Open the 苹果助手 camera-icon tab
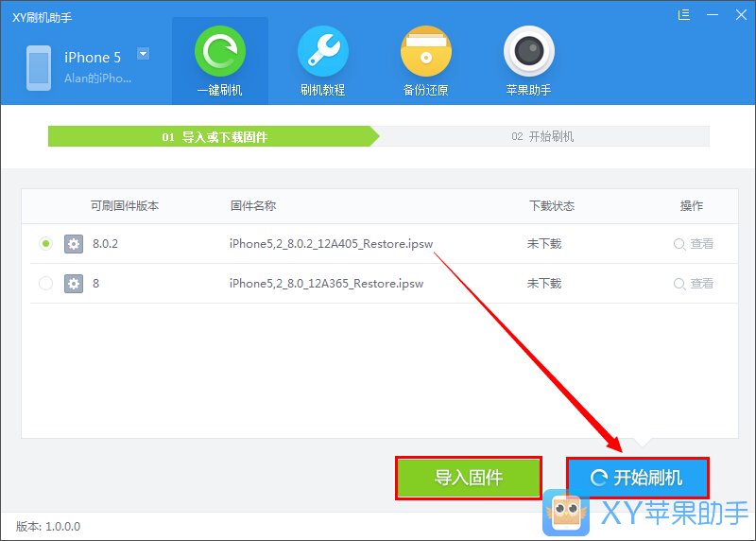Viewport: 756px width, 541px height. click(x=528, y=61)
